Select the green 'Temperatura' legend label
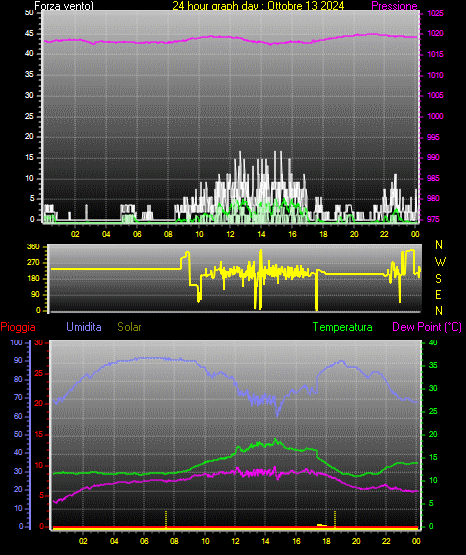The width and height of the screenshot is (466, 555). [x=343, y=327]
